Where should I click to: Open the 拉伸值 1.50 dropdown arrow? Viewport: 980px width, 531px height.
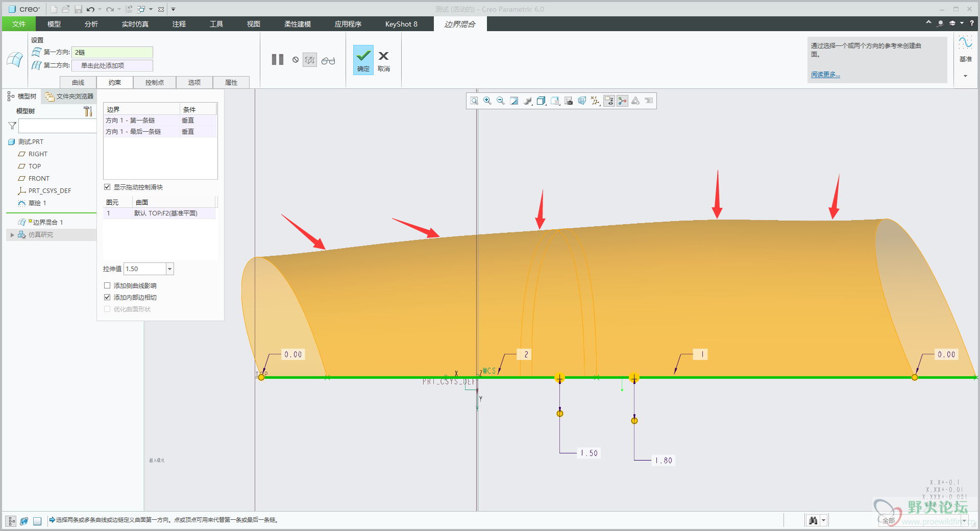169,269
